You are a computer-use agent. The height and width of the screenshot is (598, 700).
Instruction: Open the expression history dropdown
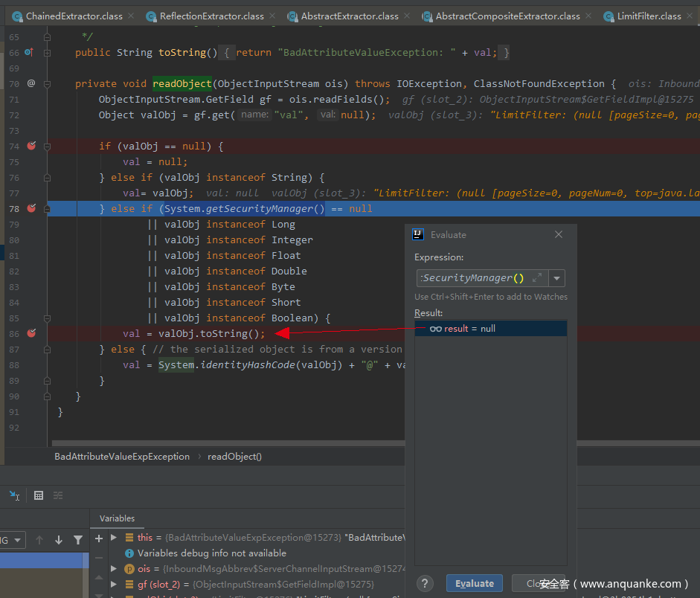coord(557,279)
